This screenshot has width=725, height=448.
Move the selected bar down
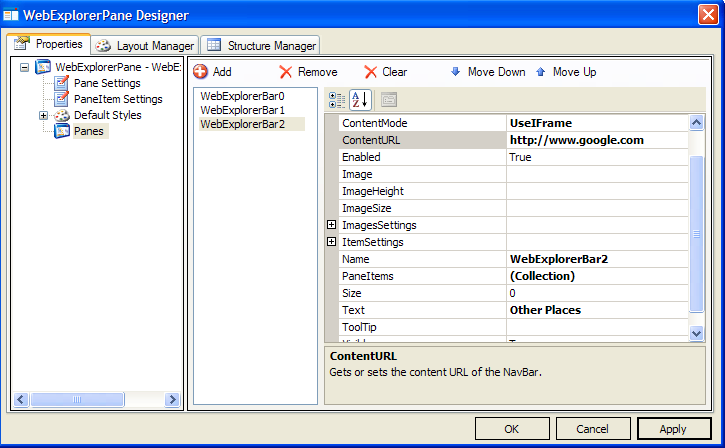(487, 72)
